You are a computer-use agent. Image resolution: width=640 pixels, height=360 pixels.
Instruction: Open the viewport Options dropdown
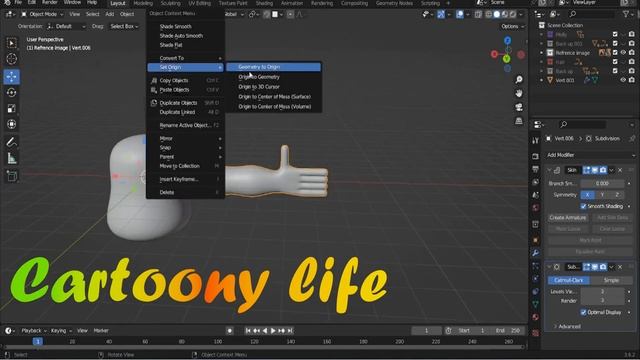pos(512,26)
